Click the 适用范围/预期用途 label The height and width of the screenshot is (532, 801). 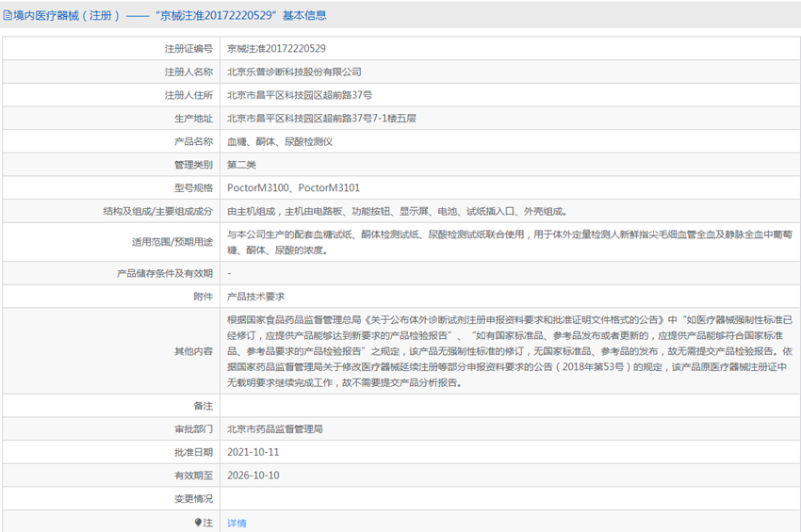coord(172,242)
